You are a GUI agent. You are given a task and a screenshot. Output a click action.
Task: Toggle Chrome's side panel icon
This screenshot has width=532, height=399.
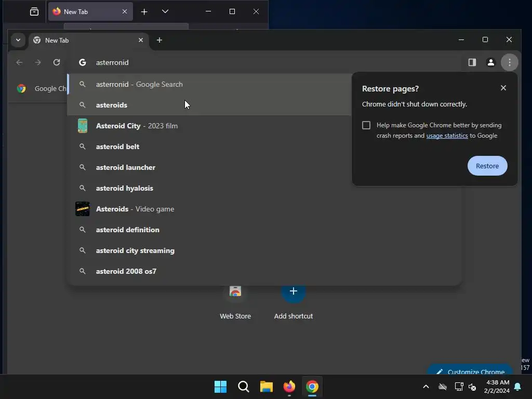coord(472,62)
